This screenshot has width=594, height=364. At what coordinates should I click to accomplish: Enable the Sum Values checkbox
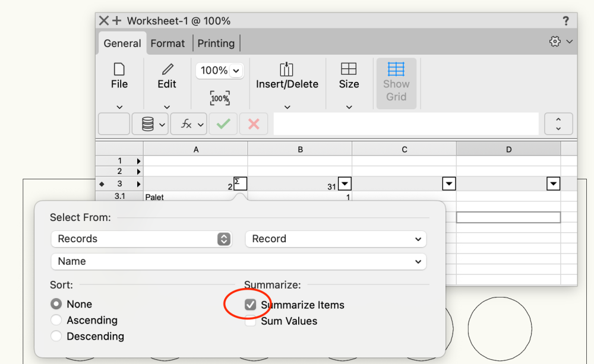click(x=251, y=321)
